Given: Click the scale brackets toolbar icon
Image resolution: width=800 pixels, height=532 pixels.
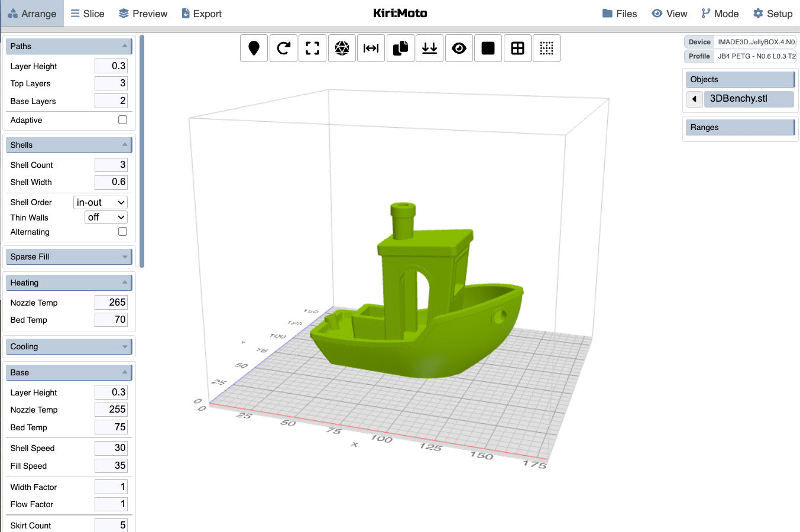Looking at the screenshot, I should tap(312, 48).
